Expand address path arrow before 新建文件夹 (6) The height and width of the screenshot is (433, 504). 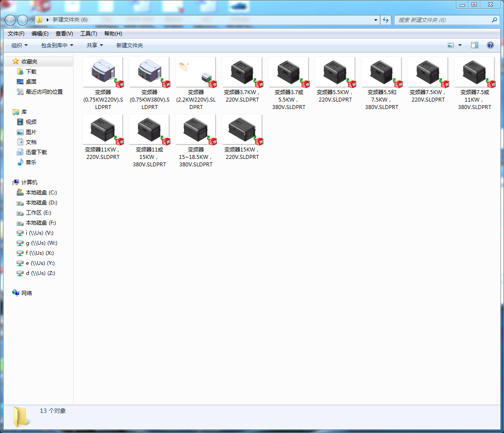coord(48,20)
